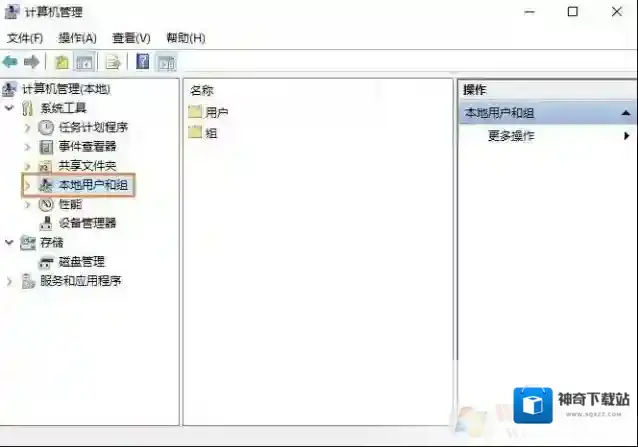Open the 组 folder in the list
Image resolution: width=638 pixels, height=447 pixels.
[x=211, y=132]
